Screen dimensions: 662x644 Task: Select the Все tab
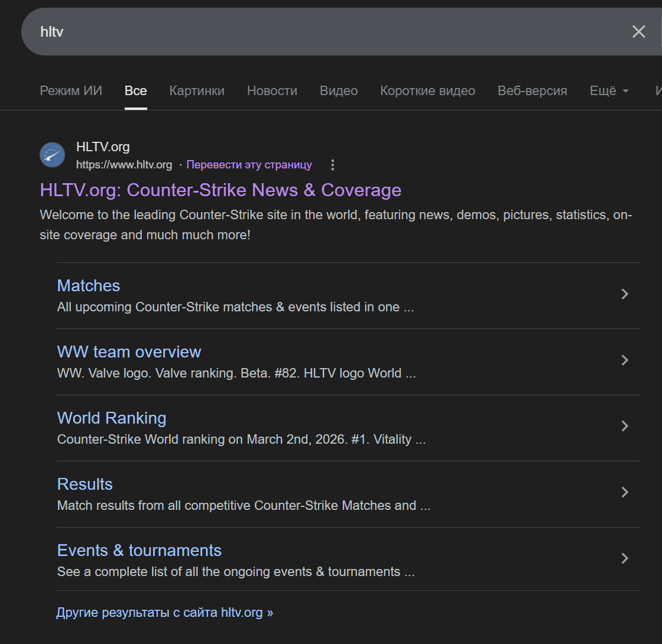click(135, 91)
